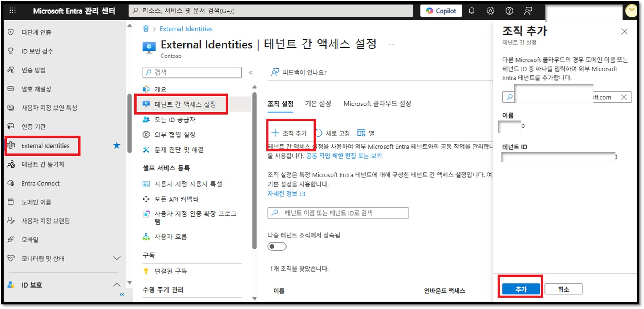Switch to Microsoft 클라우드 설정 tab
Screen dimensions: 644x309
[377, 104]
